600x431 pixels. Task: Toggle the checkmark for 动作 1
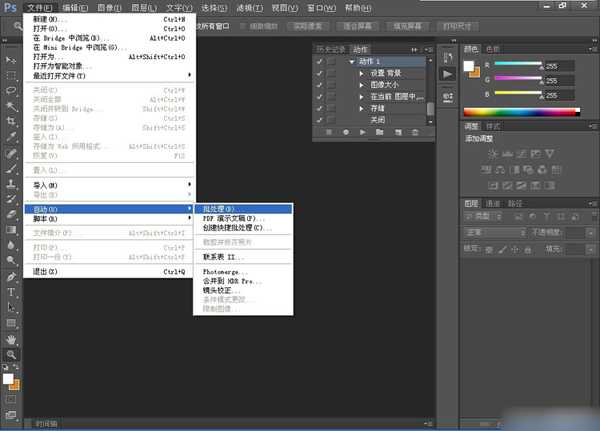click(319, 61)
